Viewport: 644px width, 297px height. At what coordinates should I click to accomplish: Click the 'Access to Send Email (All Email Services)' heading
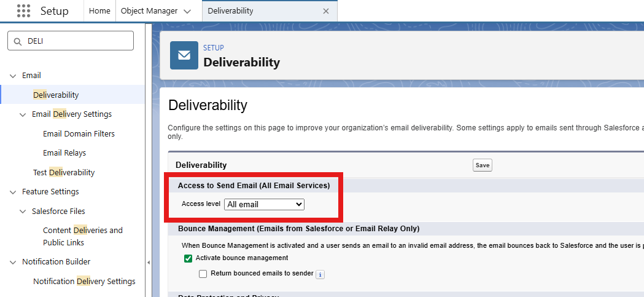(254, 186)
